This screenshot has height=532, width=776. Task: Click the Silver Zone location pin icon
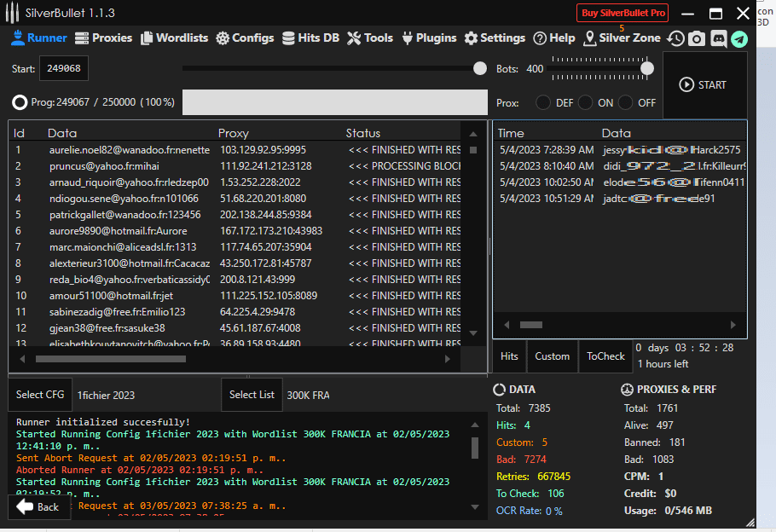pyautogui.click(x=589, y=38)
